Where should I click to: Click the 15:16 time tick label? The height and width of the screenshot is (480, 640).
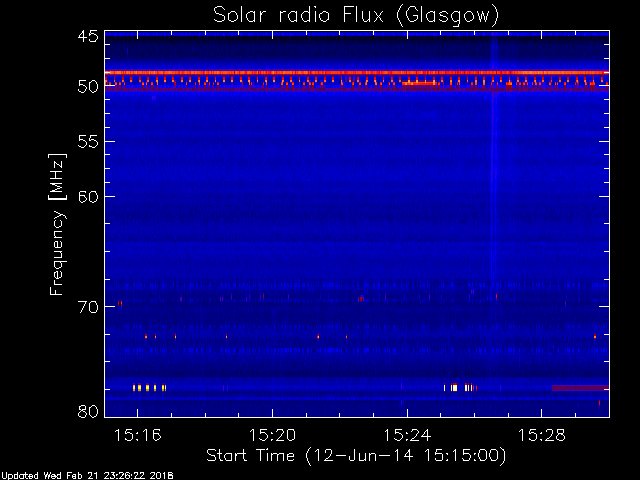click(x=138, y=435)
